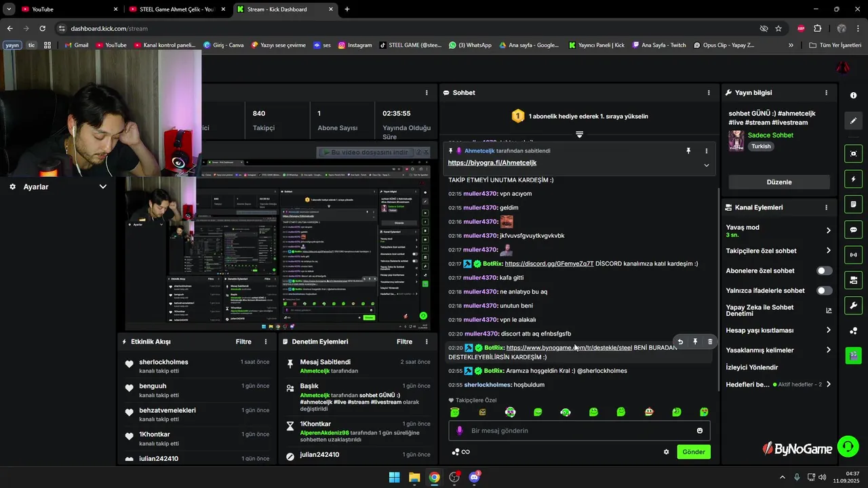Image resolution: width=868 pixels, height=488 pixels.
Task: Click the Düzenle button
Action: pos(779,182)
